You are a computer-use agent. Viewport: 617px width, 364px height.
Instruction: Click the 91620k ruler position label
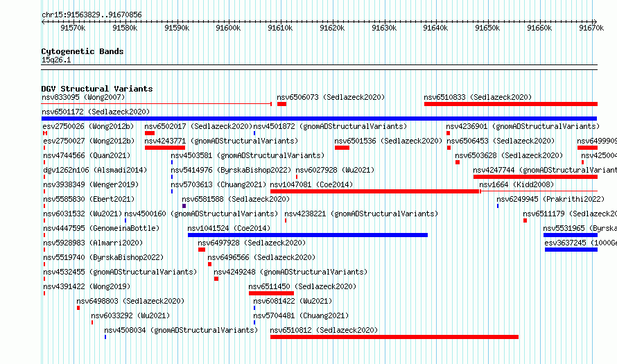(331, 28)
